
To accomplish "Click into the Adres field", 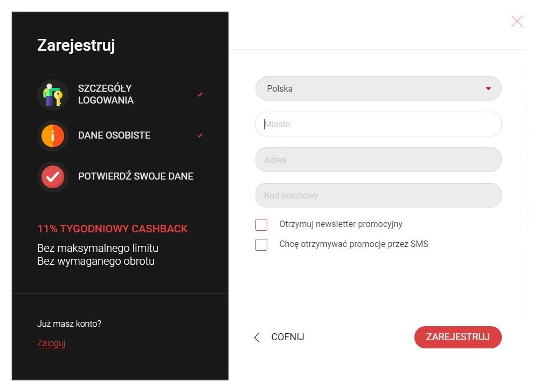I will coord(378,160).
